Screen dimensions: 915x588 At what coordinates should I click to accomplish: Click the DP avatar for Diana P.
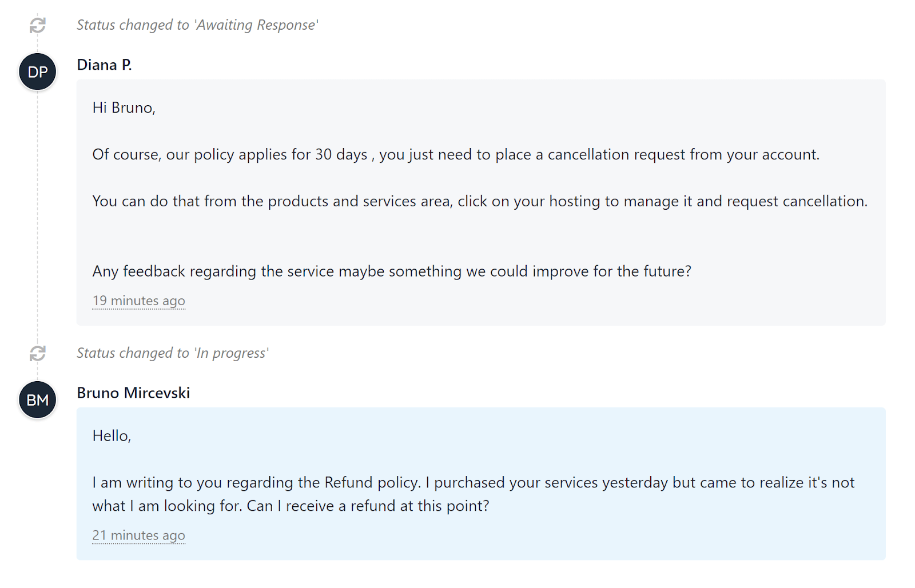point(38,72)
